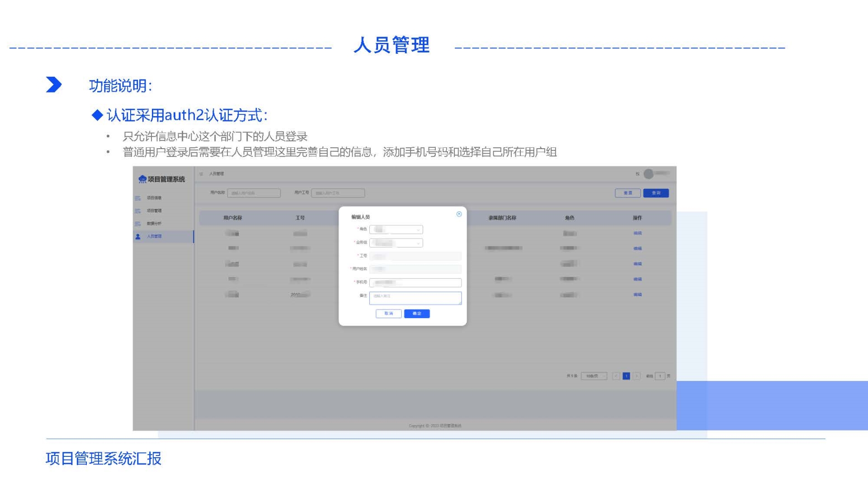Click the user avatar in top bar
Image resolution: width=868 pixels, height=488 pixels.
(x=649, y=174)
